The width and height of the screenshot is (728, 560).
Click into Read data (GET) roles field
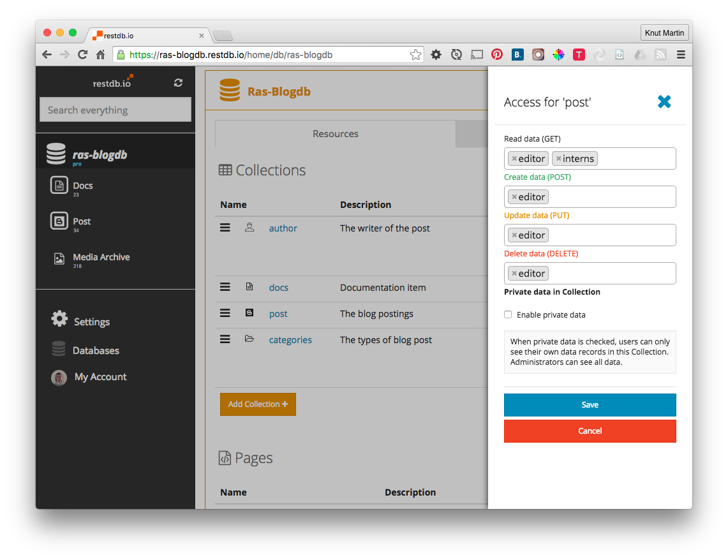pos(590,159)
